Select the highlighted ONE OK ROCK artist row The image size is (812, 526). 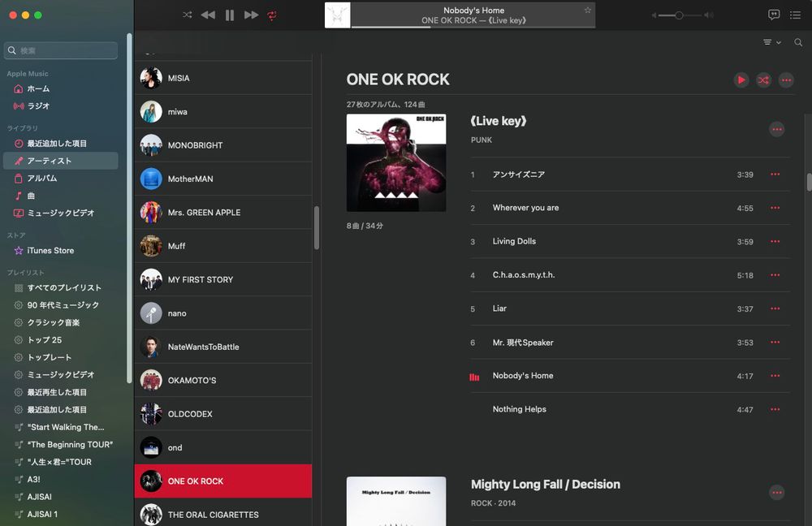(223, 481)
